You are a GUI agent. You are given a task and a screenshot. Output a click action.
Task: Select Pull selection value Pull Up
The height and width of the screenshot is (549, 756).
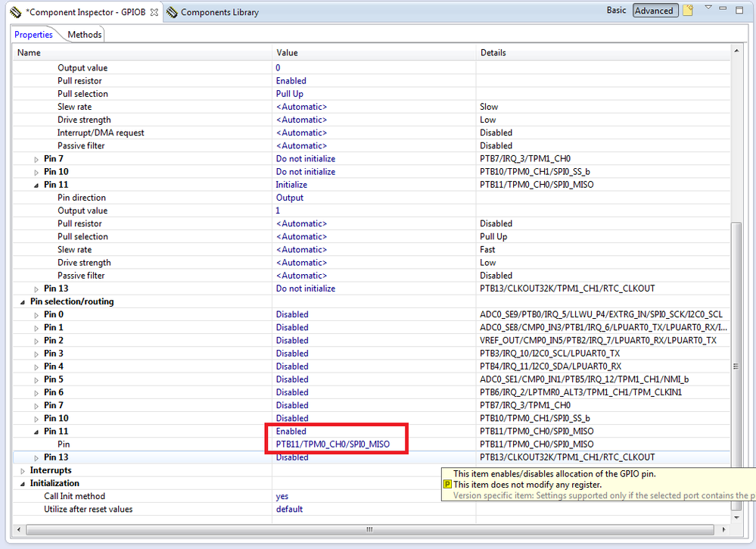tap(289, 94)
